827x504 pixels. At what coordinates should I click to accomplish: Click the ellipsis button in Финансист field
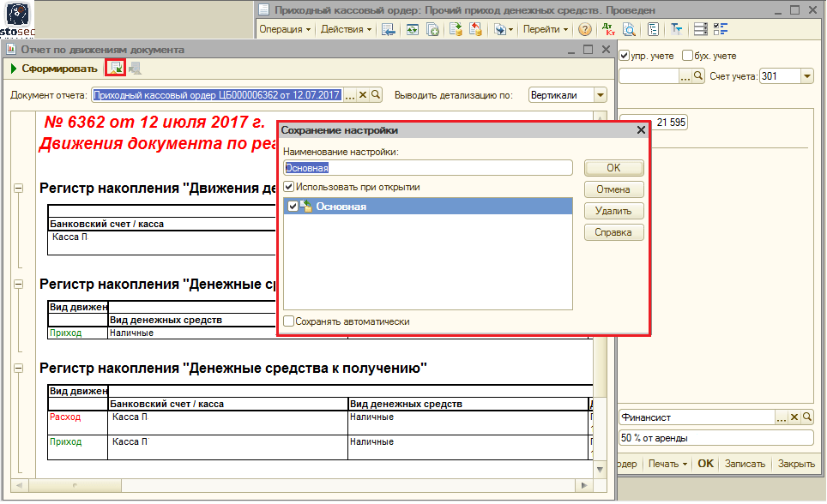(782, 417)
